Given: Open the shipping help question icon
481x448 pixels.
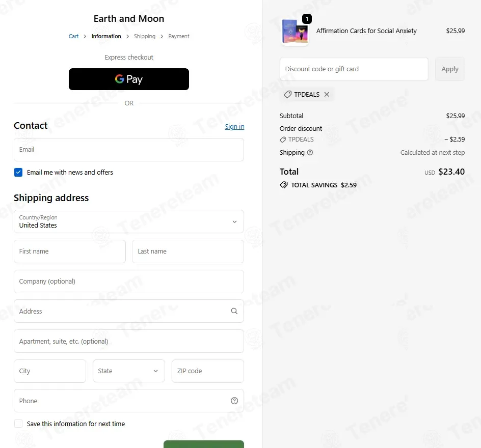Looking at the screenshot, I should pyautogui.click(x=310, y=152).
